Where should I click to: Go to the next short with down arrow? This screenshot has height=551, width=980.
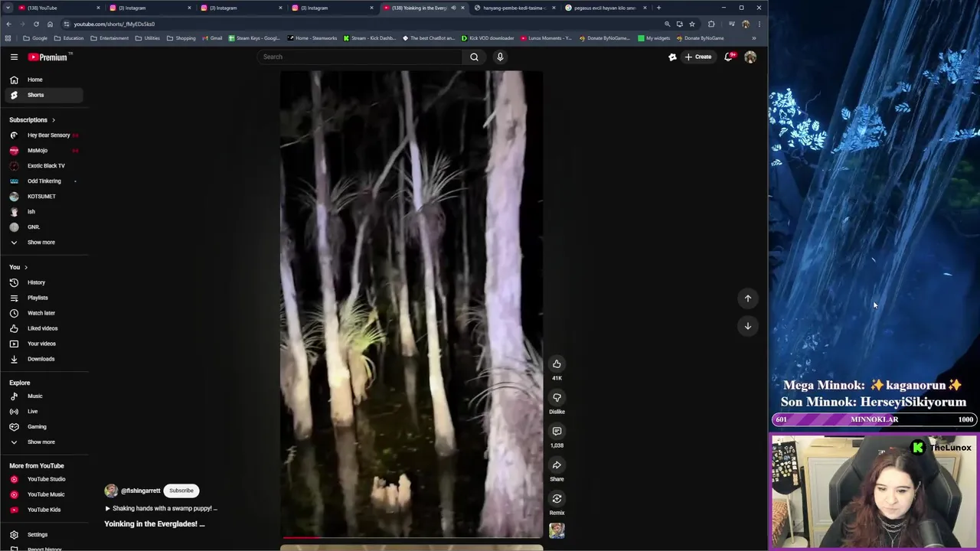[x=748, y=326]
